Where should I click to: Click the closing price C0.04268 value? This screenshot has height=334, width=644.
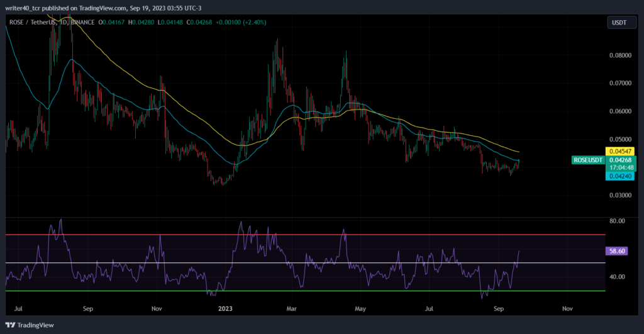pos(199,22)
